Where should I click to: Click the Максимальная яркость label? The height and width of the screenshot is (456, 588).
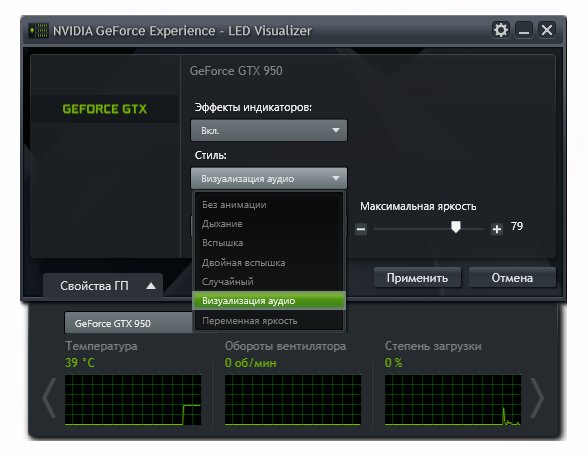[x=418, y=206]
